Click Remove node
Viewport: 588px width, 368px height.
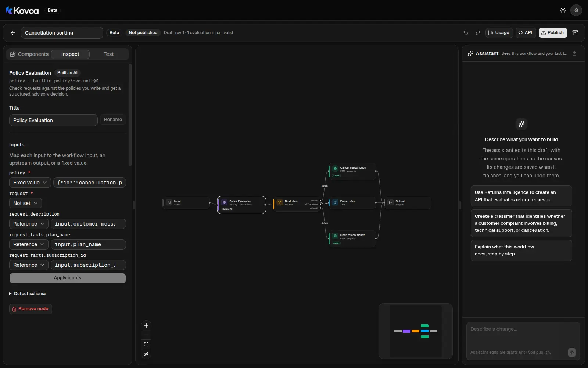31,309
